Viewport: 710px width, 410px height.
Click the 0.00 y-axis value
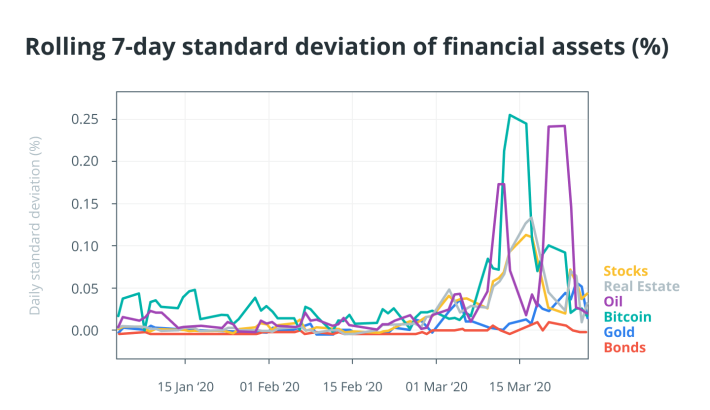click(x=85, y=331)
